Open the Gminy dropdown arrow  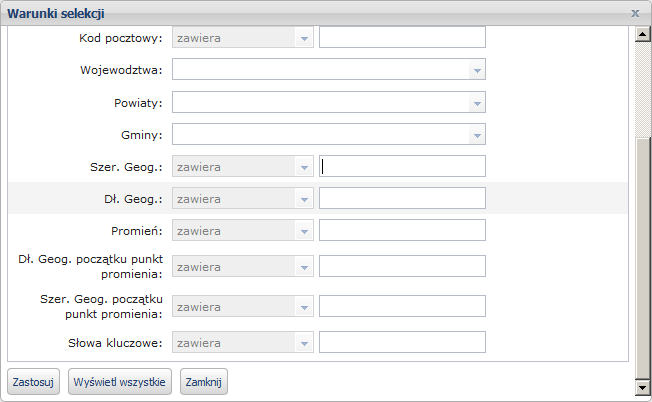click(x=477, y=134)
